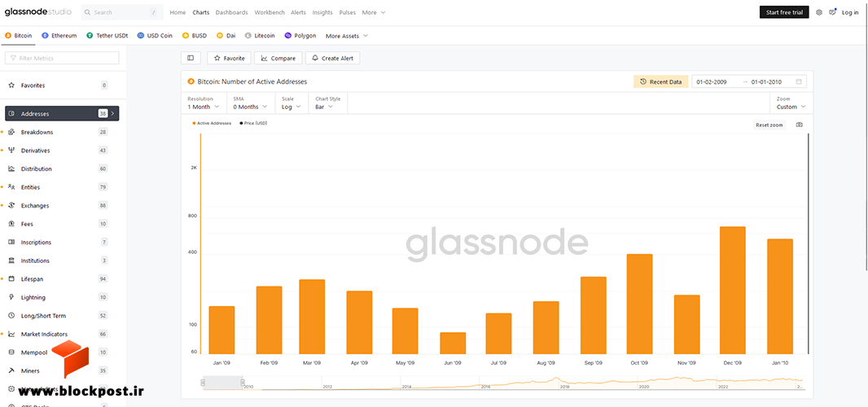The image size is (868, 407).
Task: Open the settings gear icon
Action: pyautogui.click(x=819, y=12)
